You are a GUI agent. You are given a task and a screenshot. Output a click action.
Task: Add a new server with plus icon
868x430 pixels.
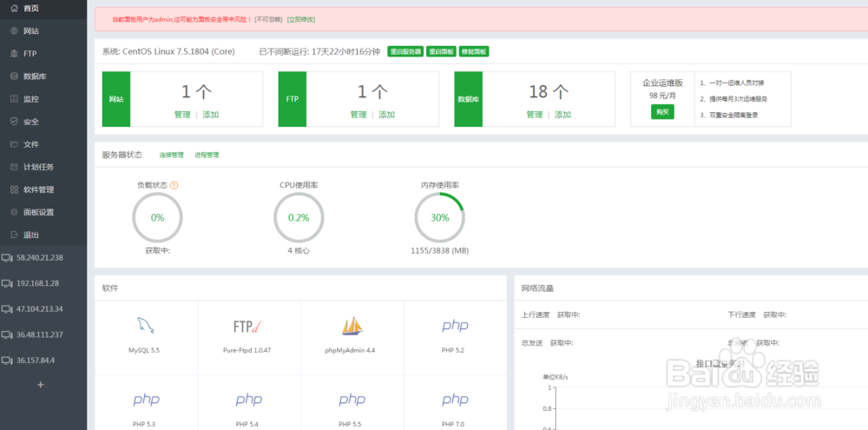(41, 385)
